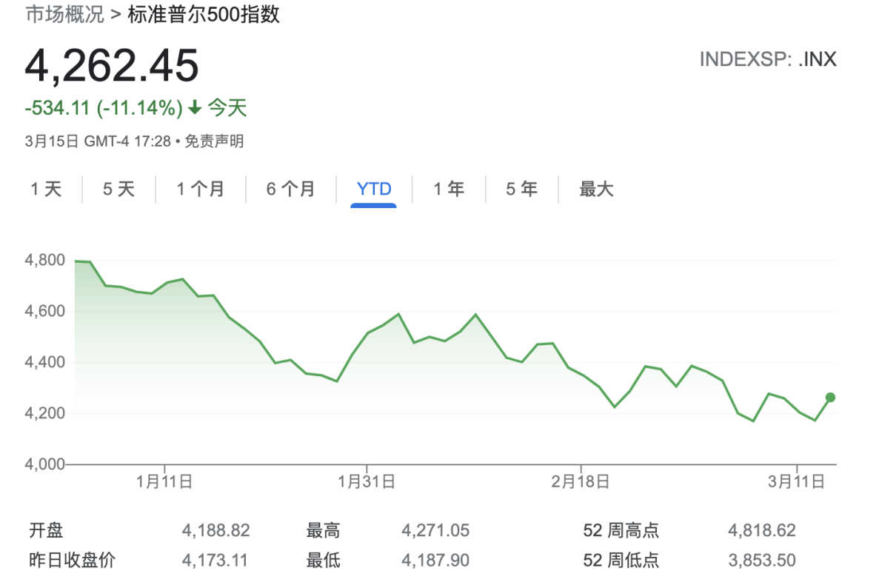Open the 免责声明 disclaimer link
Screen dimensions: 879x588
pos(214,141)
